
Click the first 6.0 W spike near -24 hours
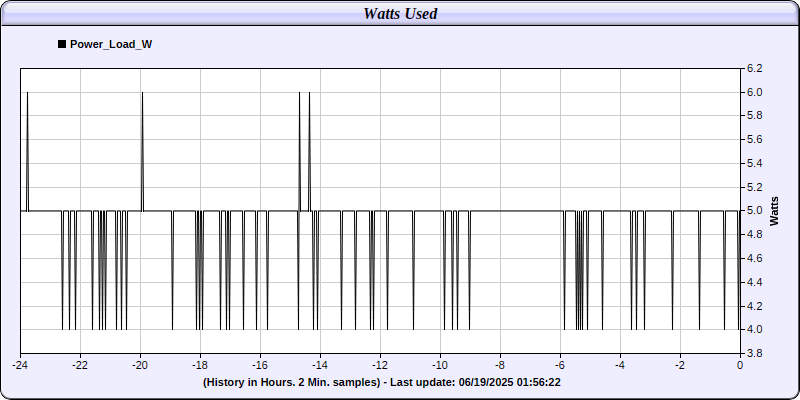[x=28, y=152]
